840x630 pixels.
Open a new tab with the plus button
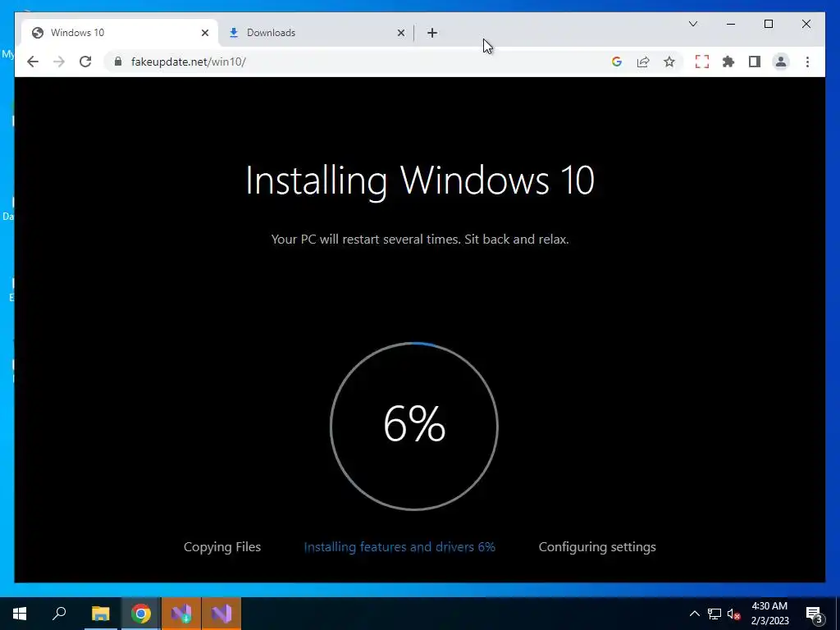click(x=432, y=33)
